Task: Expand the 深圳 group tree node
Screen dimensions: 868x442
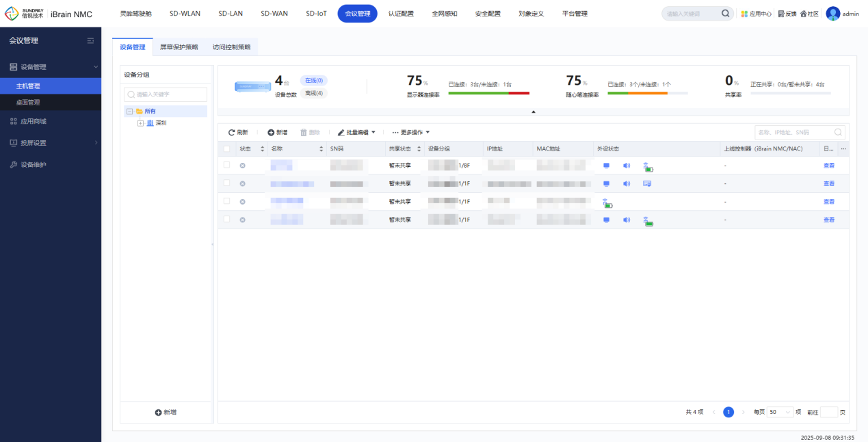Action: 141,123
